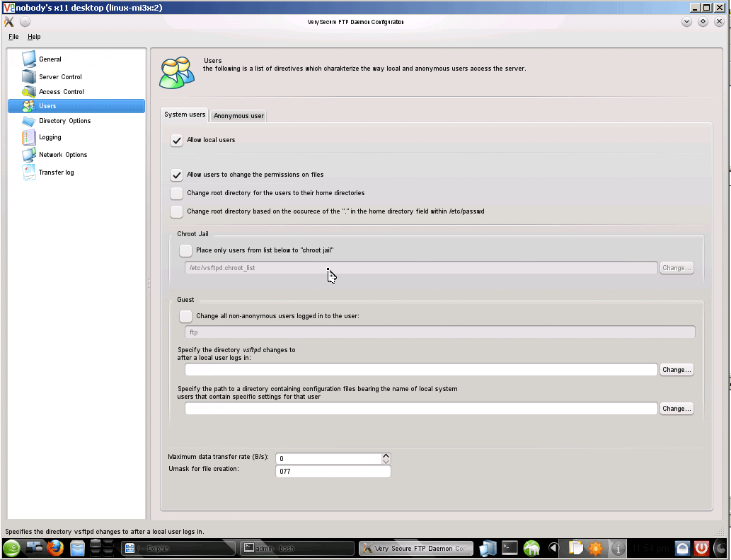Uncheck Allow local users
Image resolution: width=731 pixels, height=560 pixels.
tap(176, 140)
